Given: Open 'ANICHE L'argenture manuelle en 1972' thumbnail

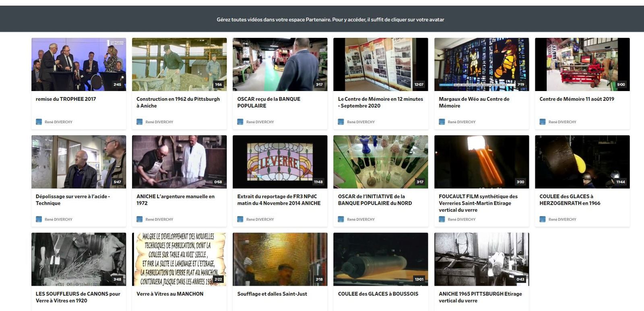Looking at the screenshot, I should (x=179, y=162).
